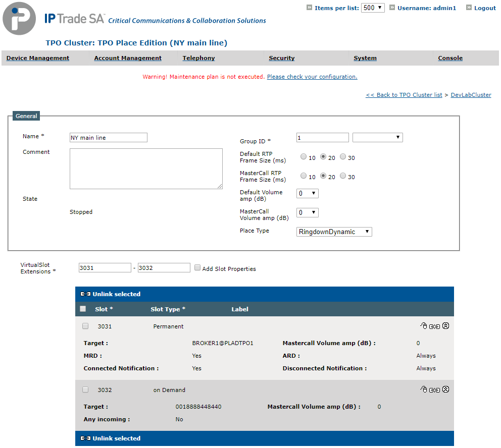Screen dimensions: 501x448
Task: Click the unlink icon in the top Unlink selected bar
Action: click(x=85, y=294)
